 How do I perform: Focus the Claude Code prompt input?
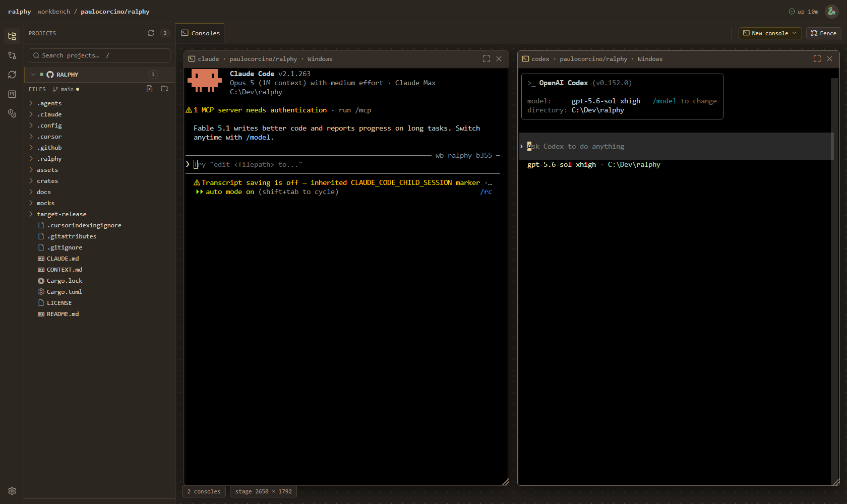tap(343, 164)
